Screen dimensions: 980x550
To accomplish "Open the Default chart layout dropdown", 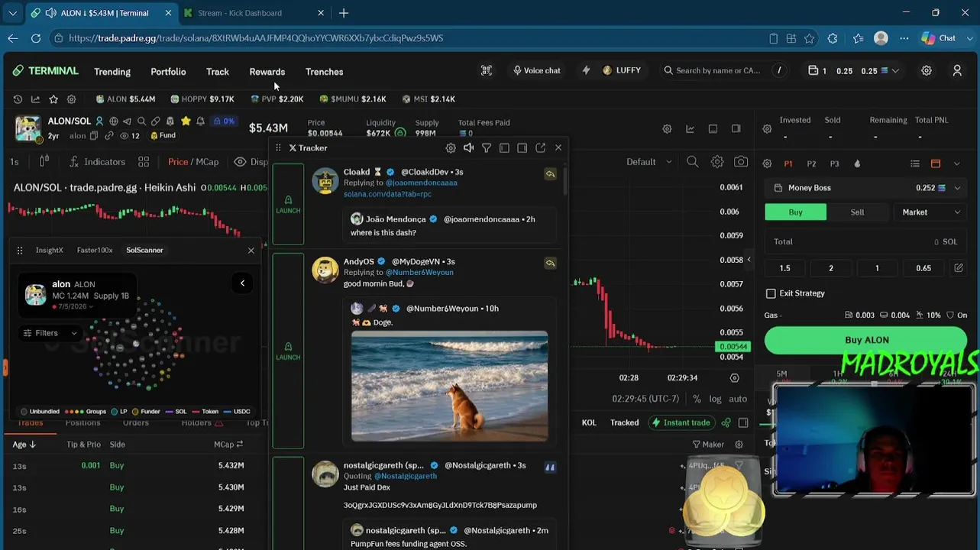I will [x=649, y=162].
